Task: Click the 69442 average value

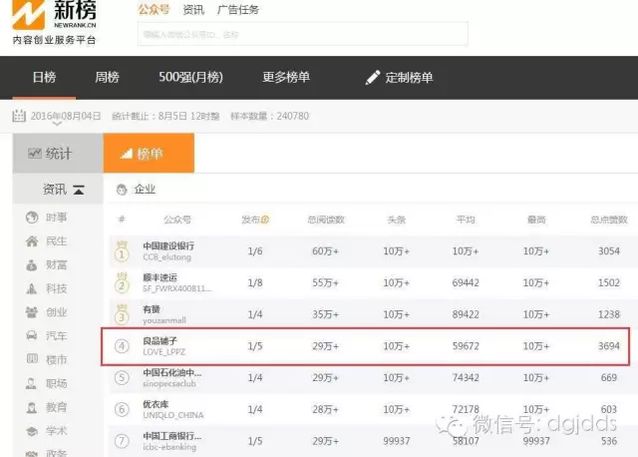Action: 465,283
